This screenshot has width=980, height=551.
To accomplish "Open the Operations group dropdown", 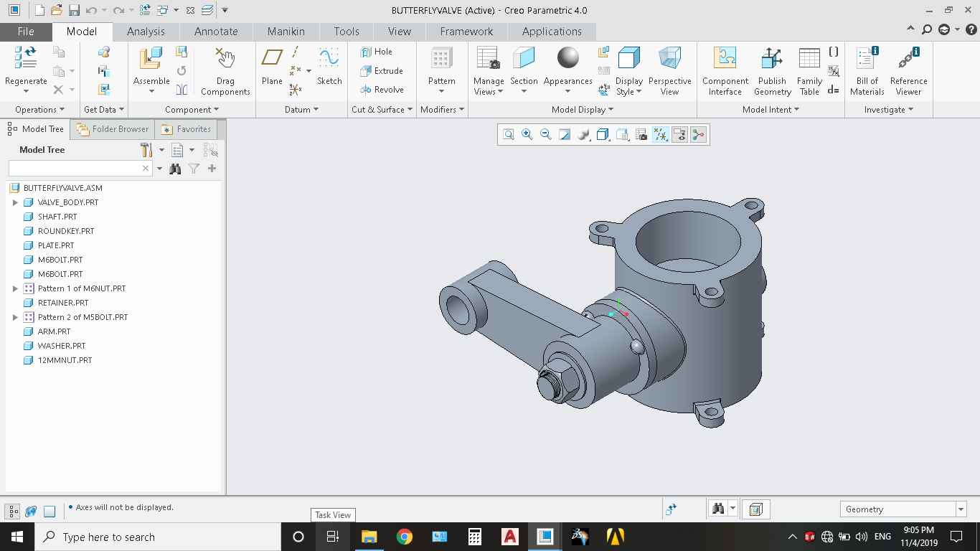I will point(39,110).
